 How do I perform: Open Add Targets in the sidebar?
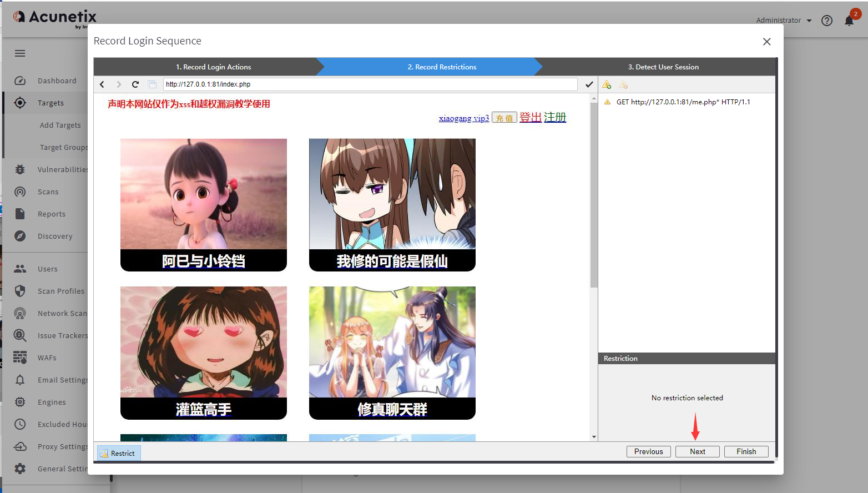(60, 125)
